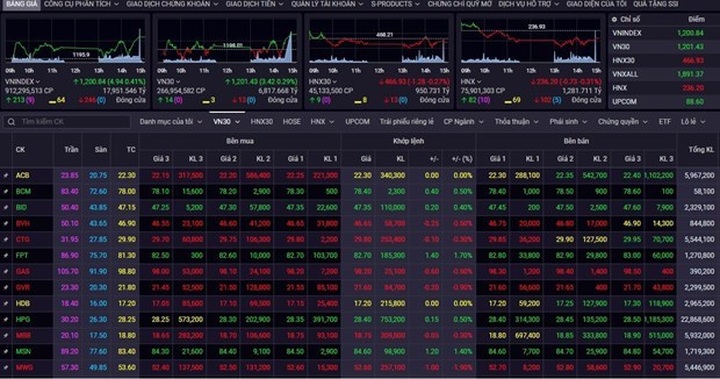
Task: Pin the GVR stock row
Action: click(6, 288)
